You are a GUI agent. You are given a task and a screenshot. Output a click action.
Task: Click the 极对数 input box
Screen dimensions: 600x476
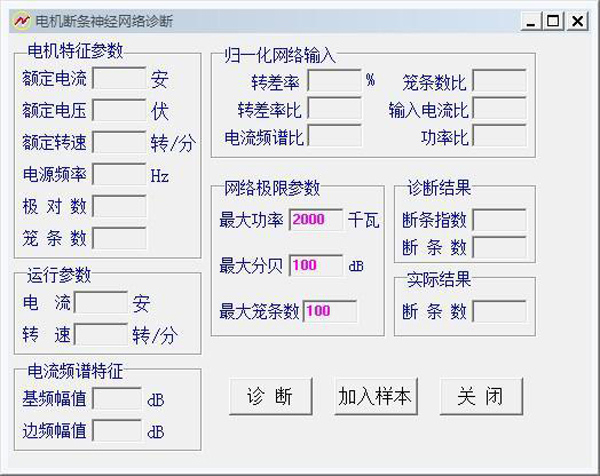point(119,206)
